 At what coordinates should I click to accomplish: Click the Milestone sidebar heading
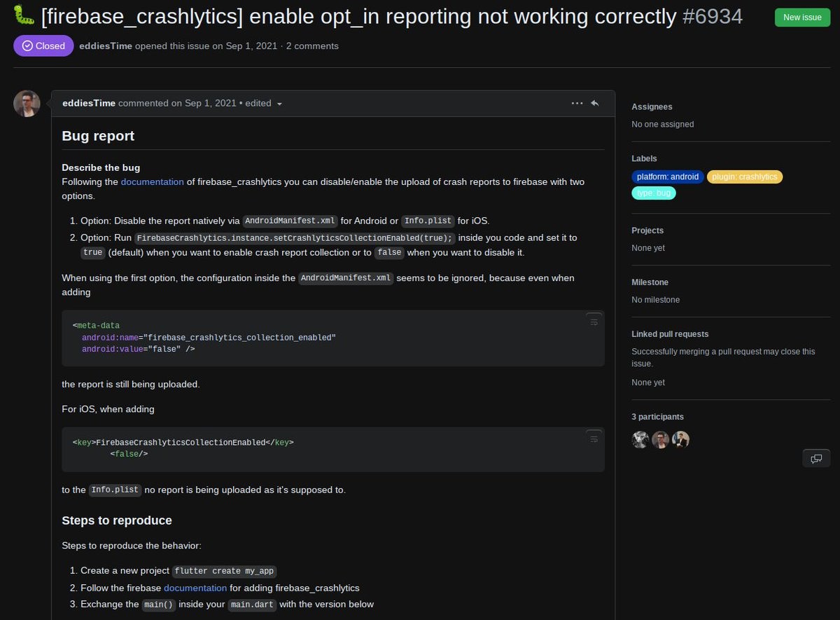[x=650, y=282]
